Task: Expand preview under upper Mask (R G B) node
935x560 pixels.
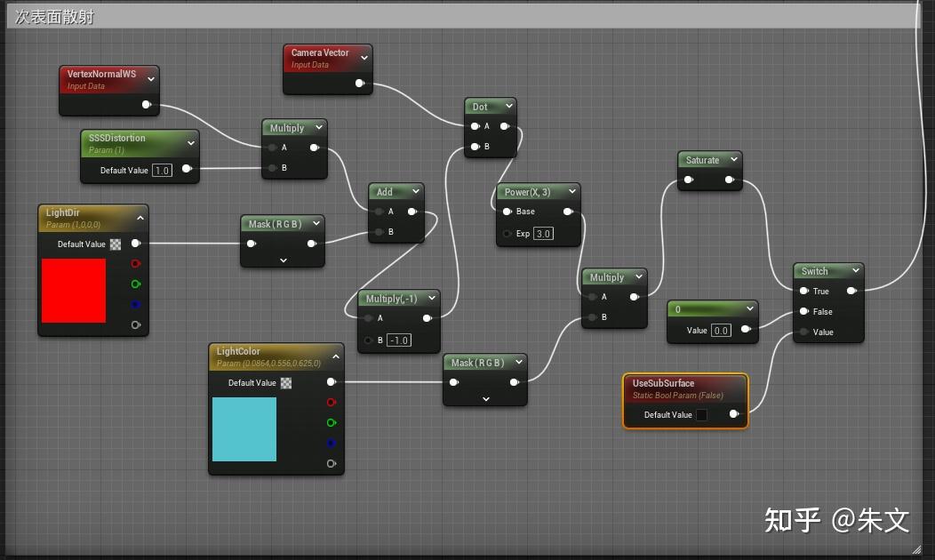Action: pyautogui.click(x=284, y=260)
